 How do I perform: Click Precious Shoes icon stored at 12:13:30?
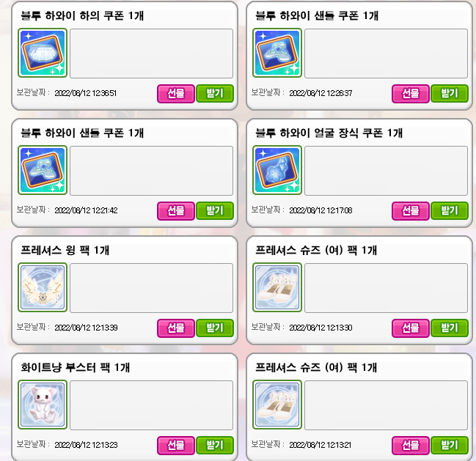click(277, 287)
